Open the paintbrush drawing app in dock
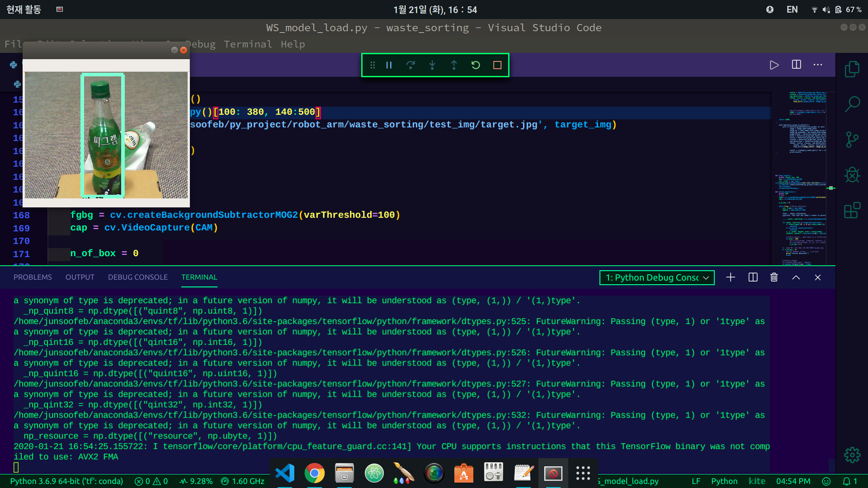 404,473
